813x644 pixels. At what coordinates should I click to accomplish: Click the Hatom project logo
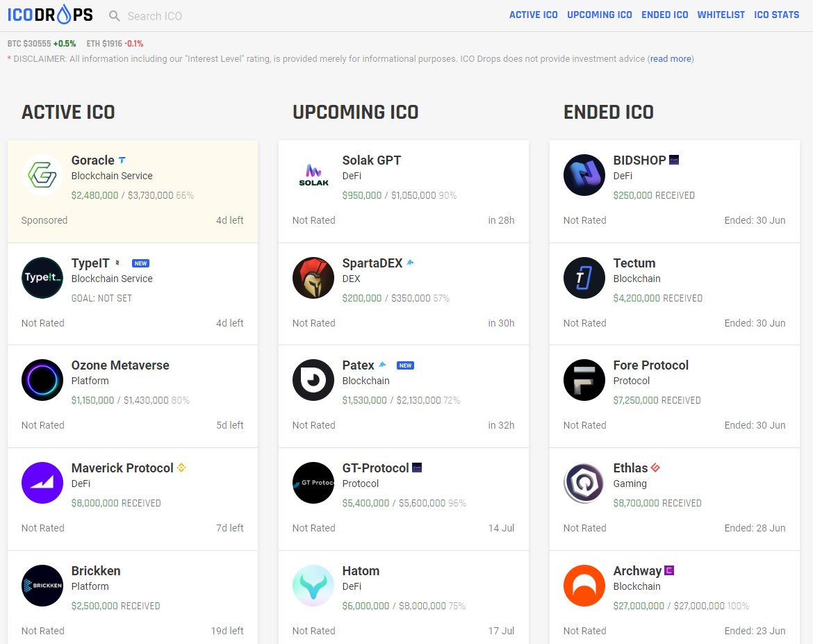click(x=313, y=585)
